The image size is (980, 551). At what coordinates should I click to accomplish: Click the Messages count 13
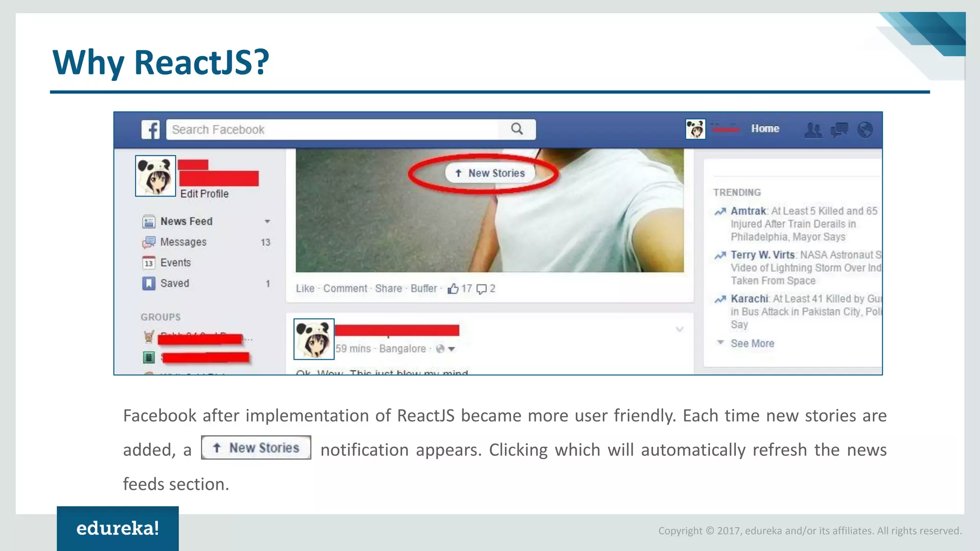click(266, 242)
